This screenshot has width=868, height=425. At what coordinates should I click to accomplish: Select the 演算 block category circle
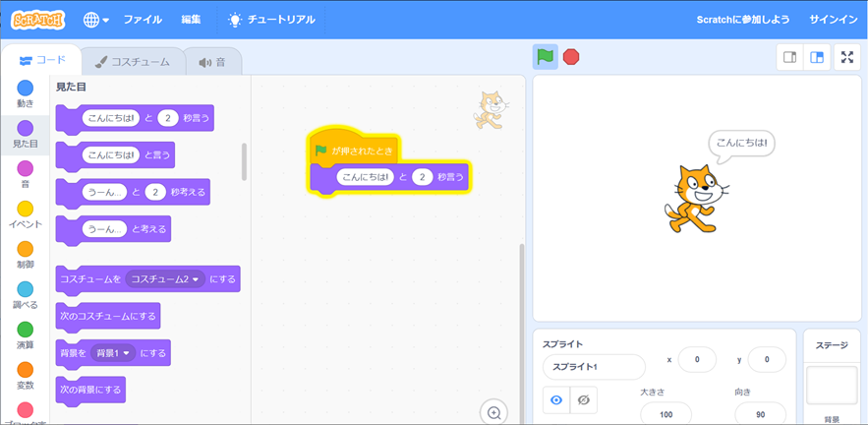tap(25, 330)
